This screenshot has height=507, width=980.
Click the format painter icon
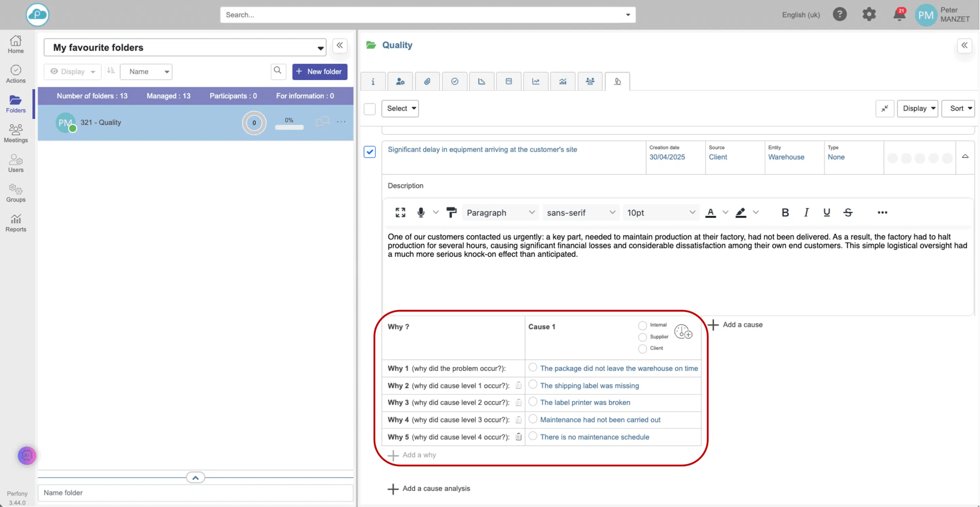click(451, 212)
